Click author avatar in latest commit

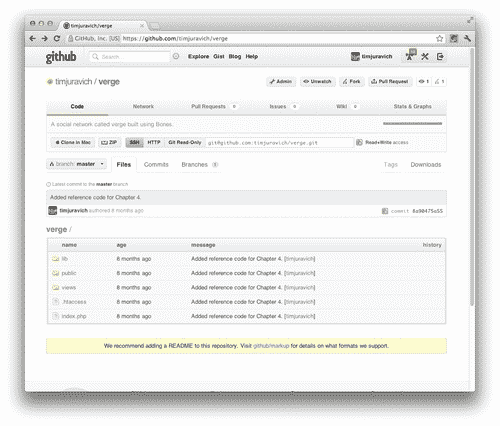pyautogui.click(x=53, y=210)
